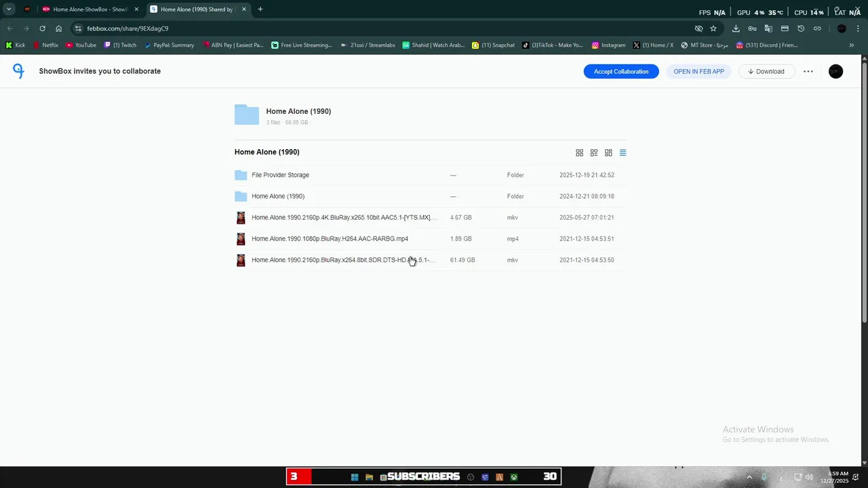Open the YouTube bookmark

[x=81, y=45]
